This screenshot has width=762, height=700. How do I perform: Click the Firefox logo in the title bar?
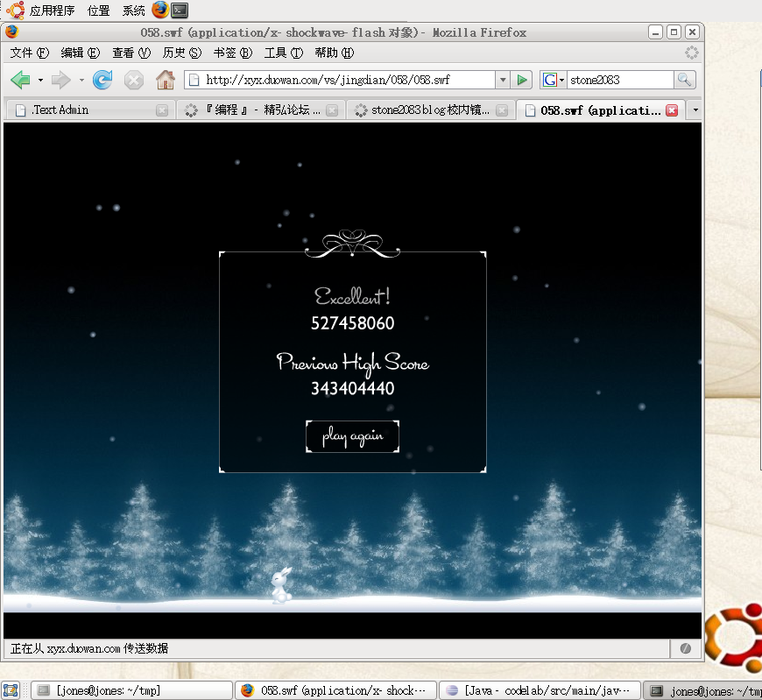click(12, 32)
